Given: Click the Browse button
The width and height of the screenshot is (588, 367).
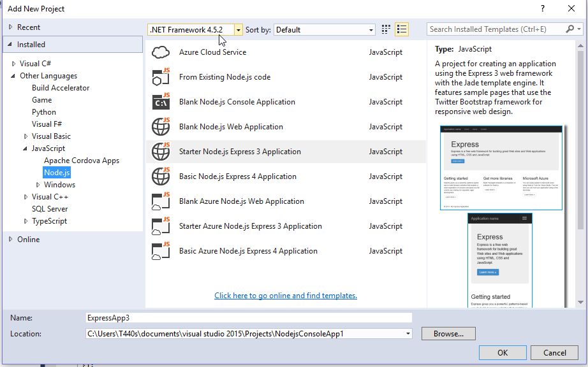Looking at the screenshot, I should (x=448, y=333).
